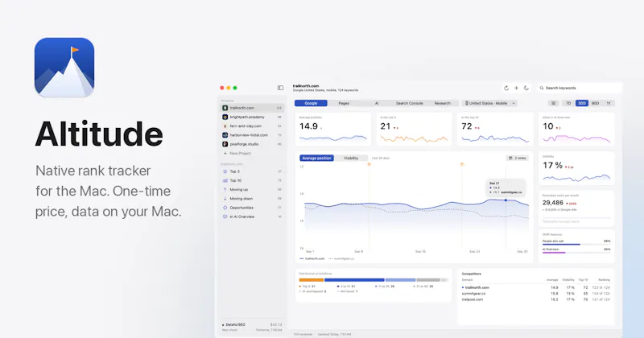644x338 pixels.
Task: Open the Opportunities filter
Action: tap(252, 208)
